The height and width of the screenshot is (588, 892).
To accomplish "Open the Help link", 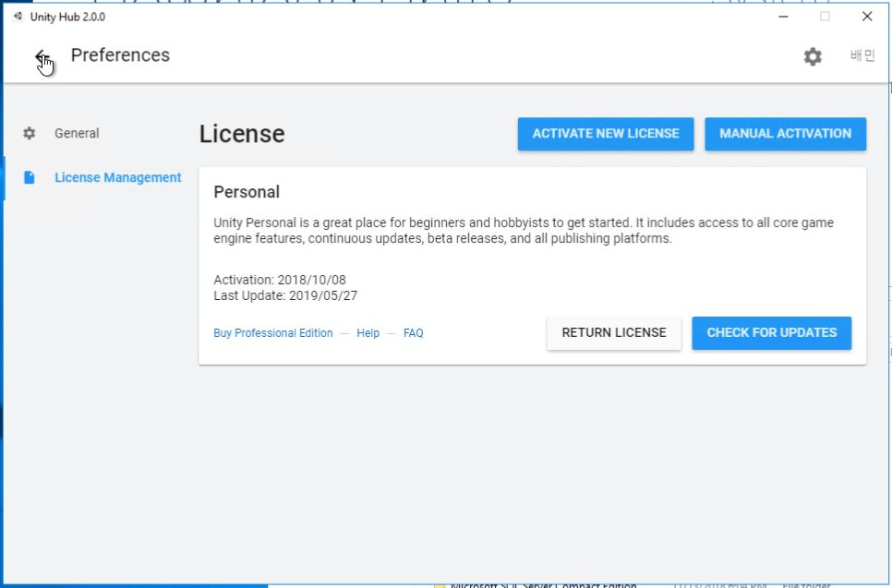I will click(x=368, y=333).
